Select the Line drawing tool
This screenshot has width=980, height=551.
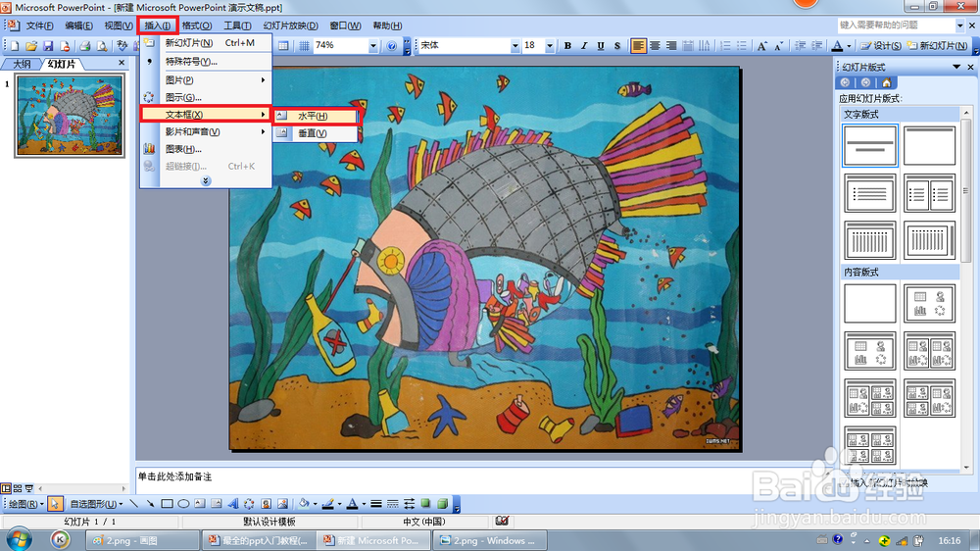tap(133, 504)
